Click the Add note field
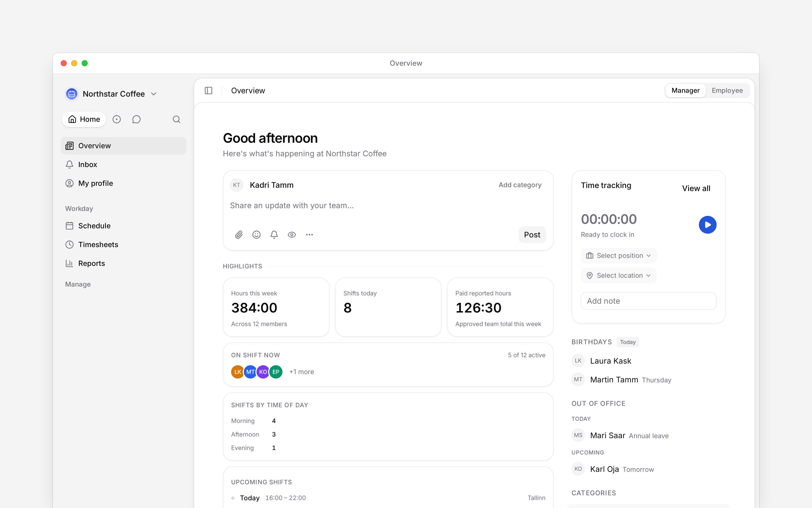This screenshot has width=812, height=508. coord(648,301)
